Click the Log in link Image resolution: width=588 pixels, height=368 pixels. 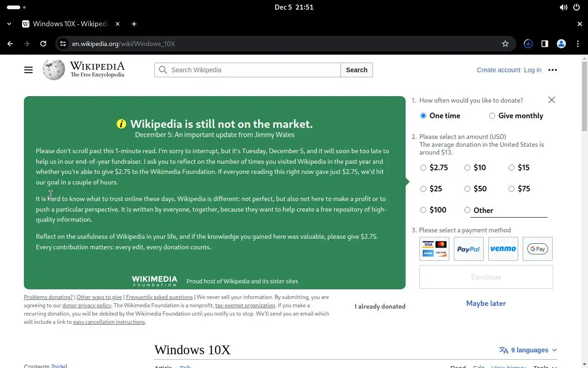tap(532, 70)
